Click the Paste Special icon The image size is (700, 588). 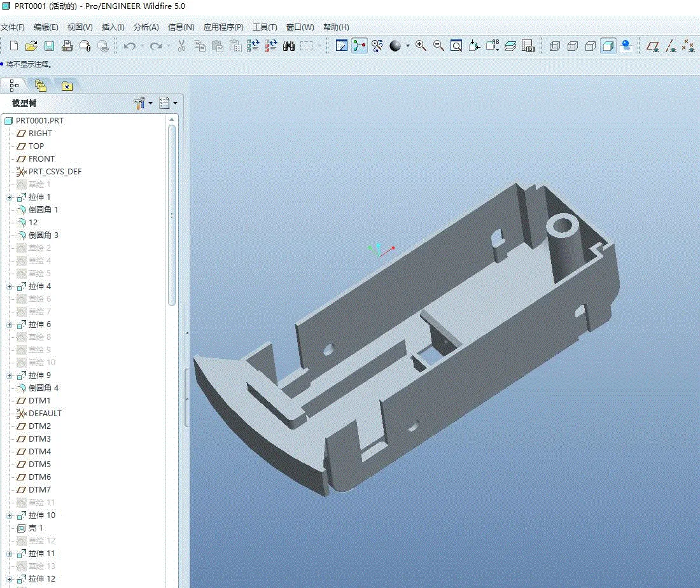pos(235,46)
